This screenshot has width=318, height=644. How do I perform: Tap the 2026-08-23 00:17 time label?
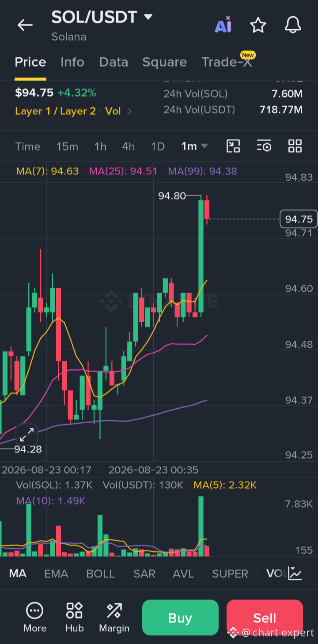point(46,470)
